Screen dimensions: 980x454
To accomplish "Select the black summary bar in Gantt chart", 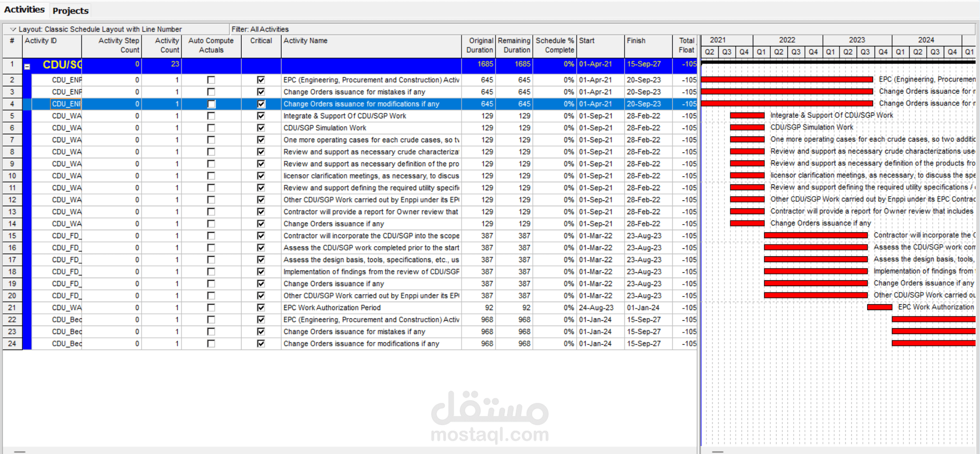I will (838, 62).
